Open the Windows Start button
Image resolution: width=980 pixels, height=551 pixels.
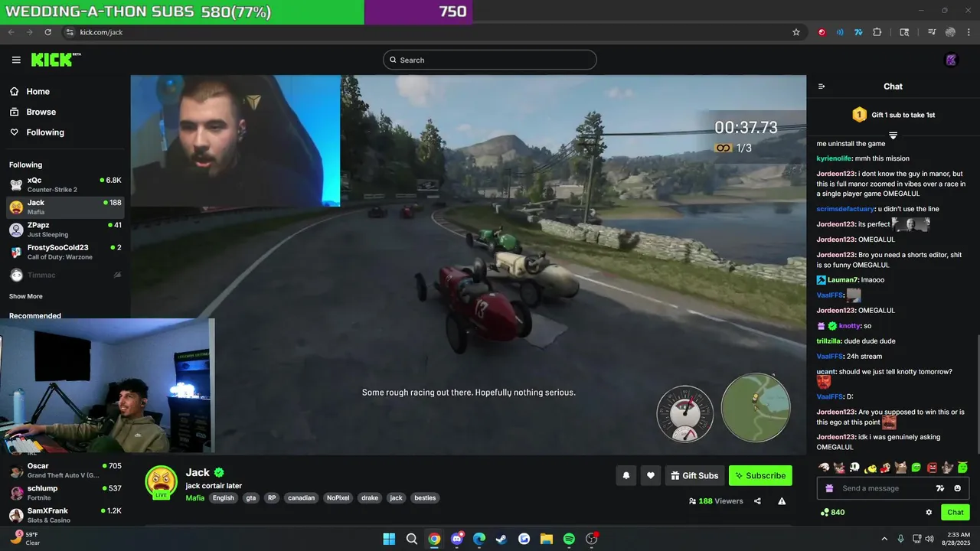(389, 539)
